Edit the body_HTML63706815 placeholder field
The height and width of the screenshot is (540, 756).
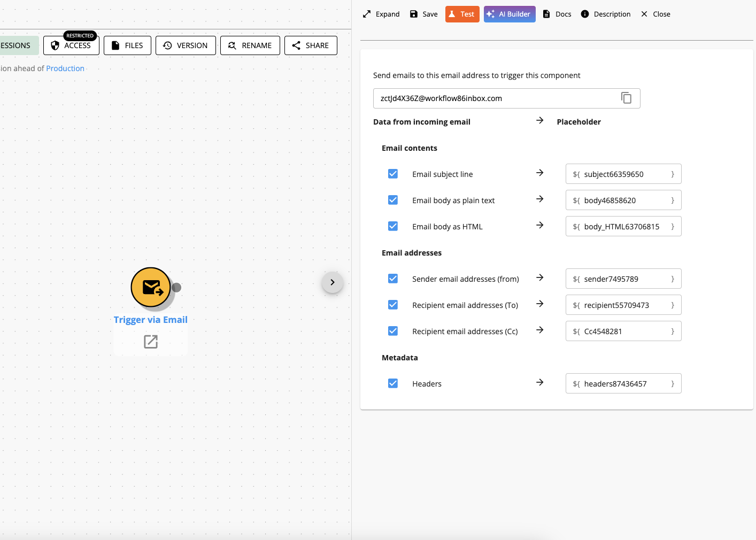tap(623, 226)
